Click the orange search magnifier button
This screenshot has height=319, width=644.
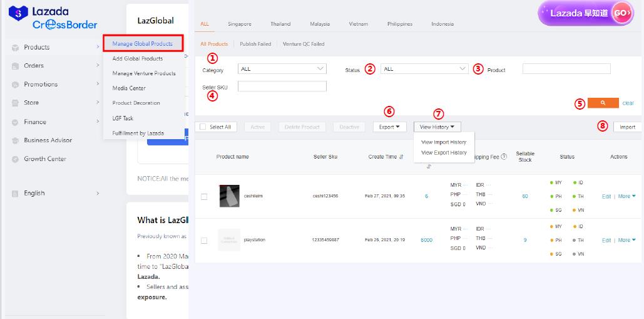click(x=603, y=103)
